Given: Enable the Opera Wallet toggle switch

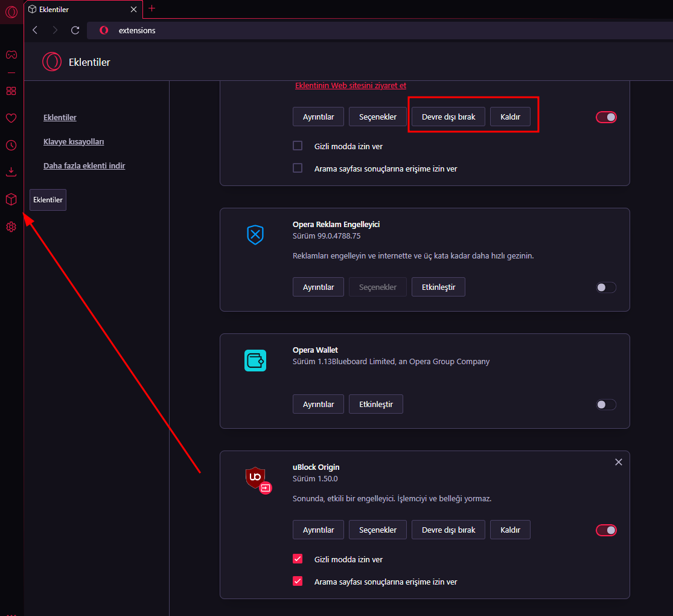Looking at the screenshot, I should coord(606,405).
